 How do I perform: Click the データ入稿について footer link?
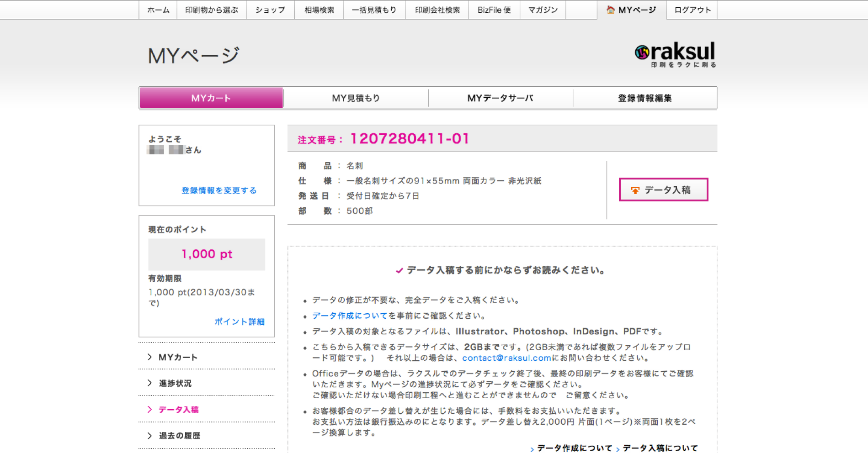coord(660,448)
